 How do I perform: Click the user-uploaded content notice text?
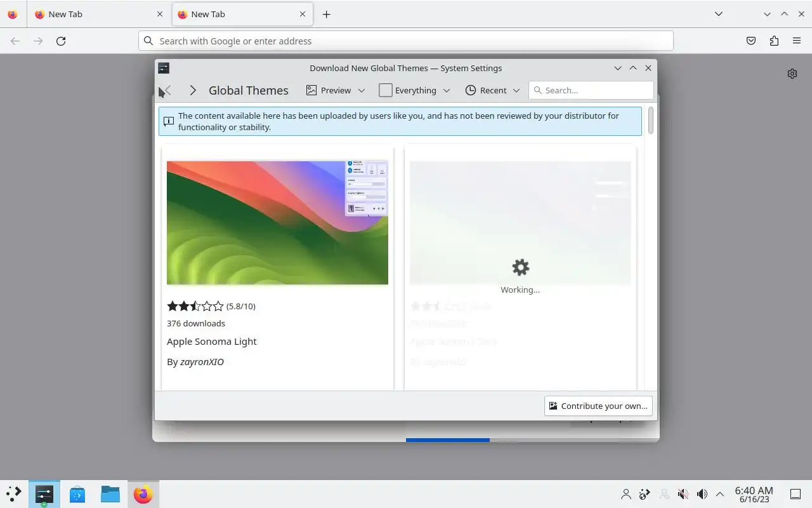point(398,121)
